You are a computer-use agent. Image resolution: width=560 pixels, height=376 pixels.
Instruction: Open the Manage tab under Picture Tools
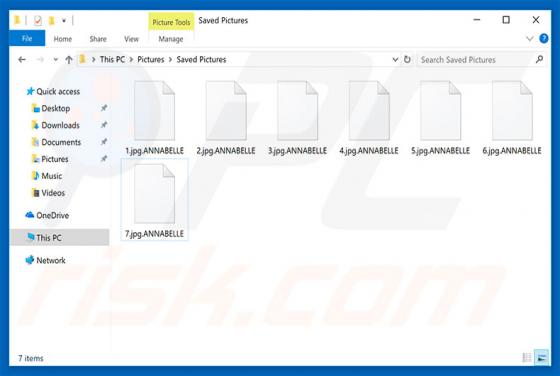pos(171,39)
